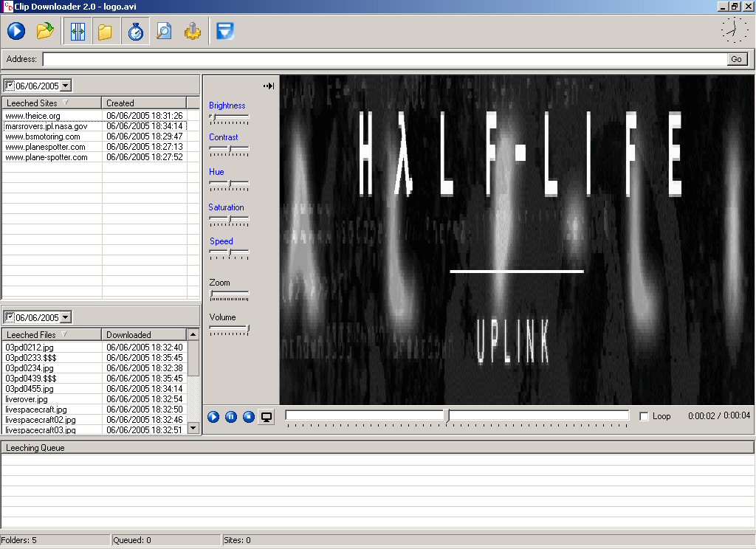The width and height of the screenshot is (756, 549).
Task: Click the 0:00:02 / 0:00:04 time display
Action: [x=719, y=415]
